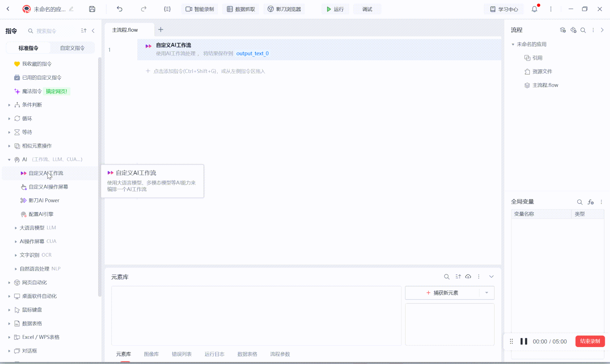Select the 标准指令 tab

pyautogui.click(x=28, y=48)
